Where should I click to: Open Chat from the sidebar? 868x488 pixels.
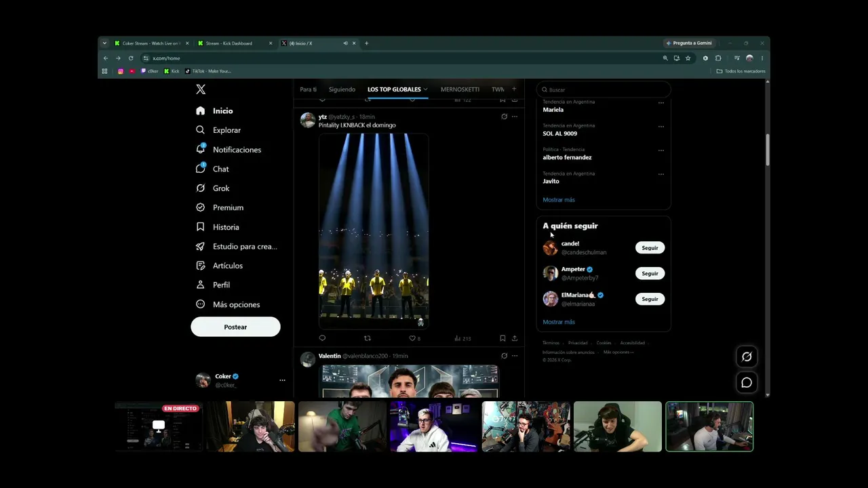(x=212, y=169)
